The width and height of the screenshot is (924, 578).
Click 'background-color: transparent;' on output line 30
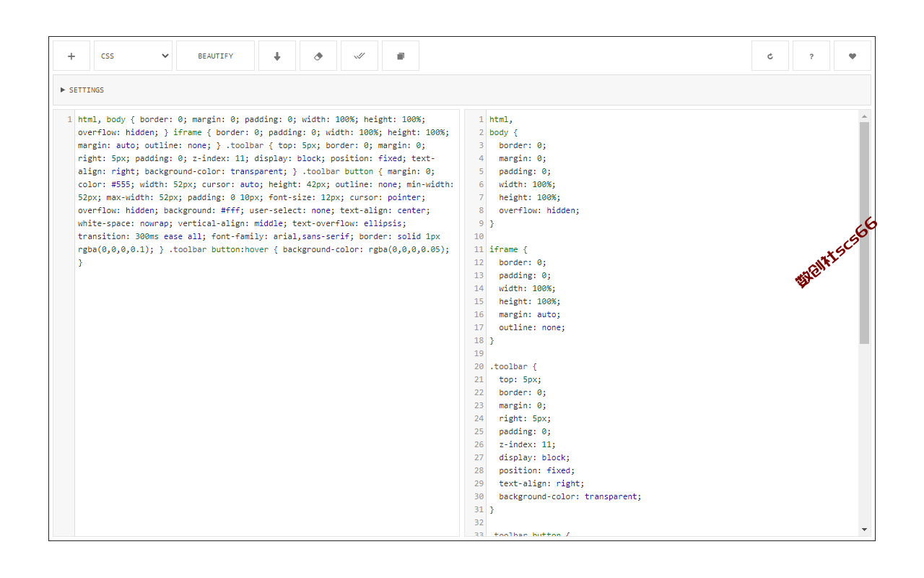point(570,496)
